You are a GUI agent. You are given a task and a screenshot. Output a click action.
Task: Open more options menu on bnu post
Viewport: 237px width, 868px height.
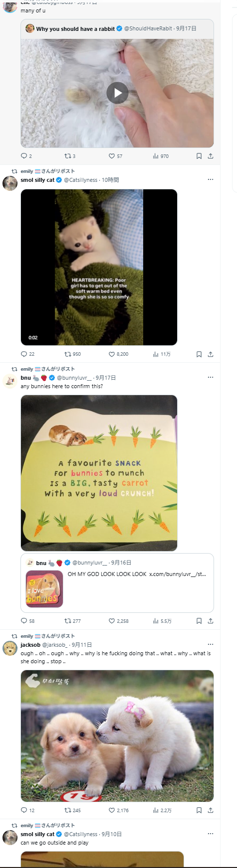coord(211,377)
